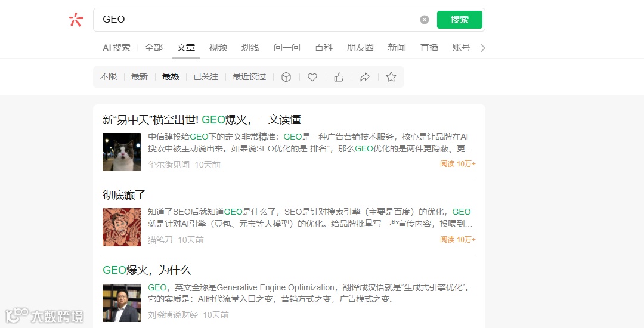Screen dimensions: 644x328
Task: Switch to the 账号 tab
Action: pos(461,48)
